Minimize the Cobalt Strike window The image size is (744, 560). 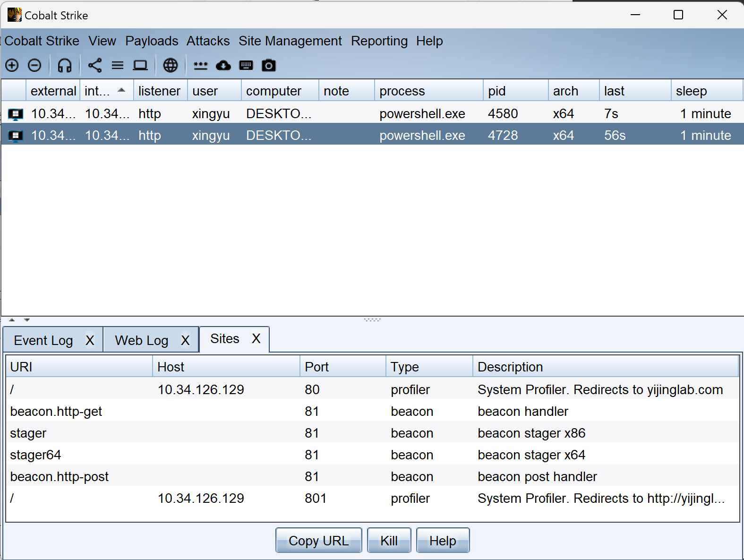635,15
